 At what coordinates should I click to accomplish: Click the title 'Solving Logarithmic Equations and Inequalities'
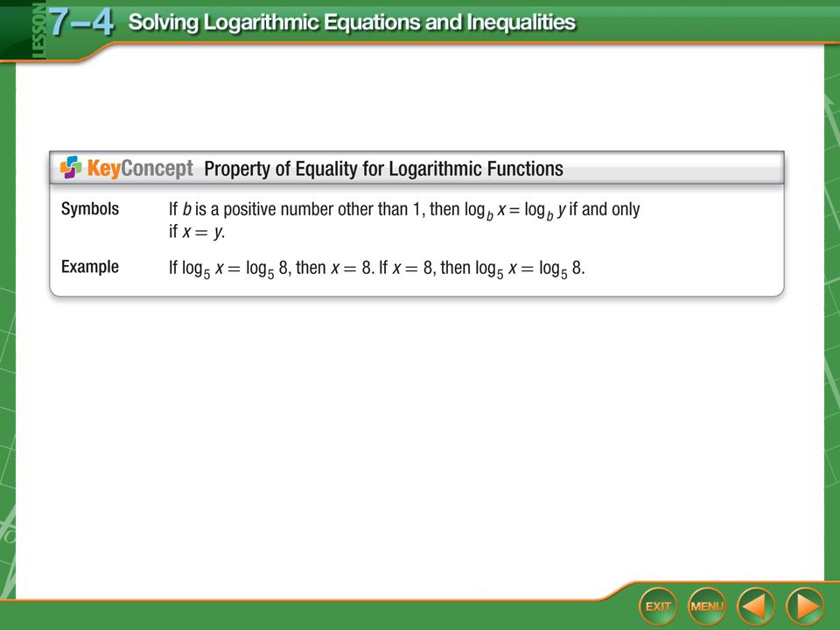[352, 23]
